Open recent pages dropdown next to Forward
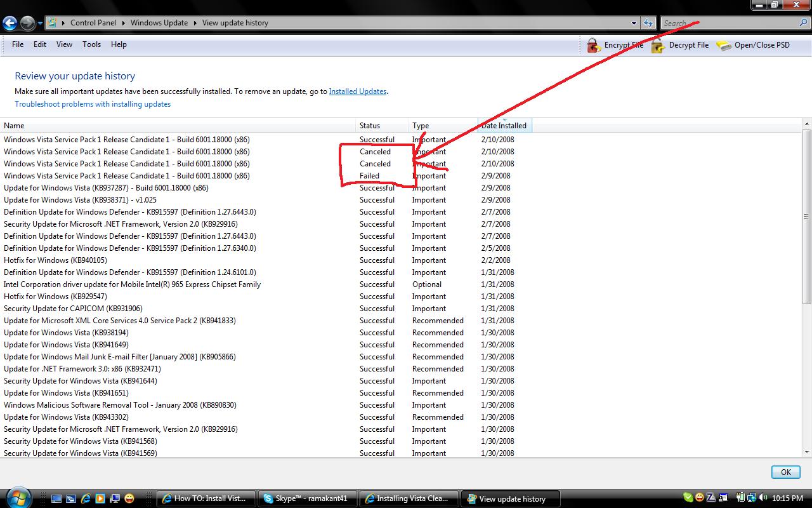Screen dimensions: 812x508 (x=40, y=23)
